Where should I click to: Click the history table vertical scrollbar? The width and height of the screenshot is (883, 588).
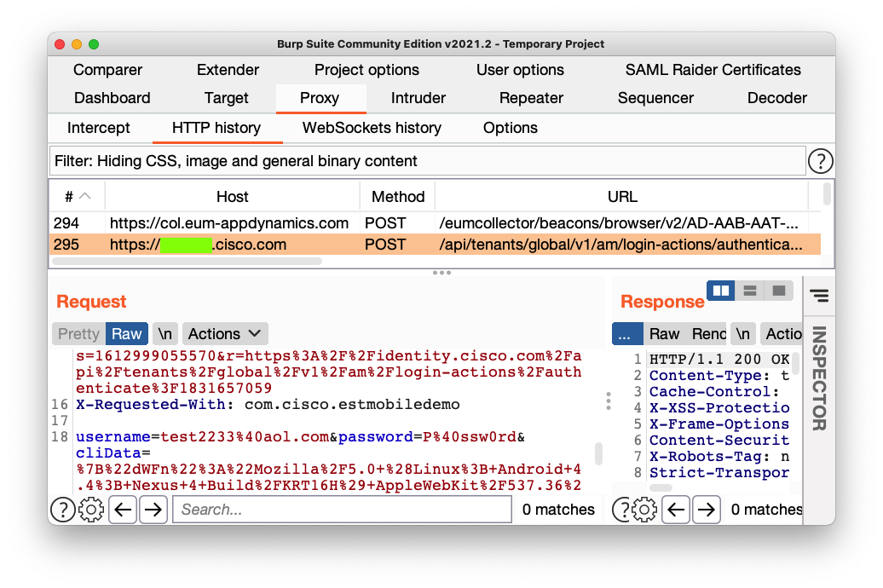[827, 193]
